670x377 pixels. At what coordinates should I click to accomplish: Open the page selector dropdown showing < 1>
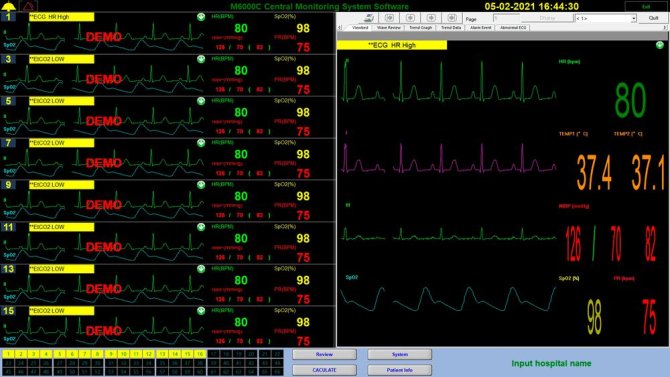[605, 18]
